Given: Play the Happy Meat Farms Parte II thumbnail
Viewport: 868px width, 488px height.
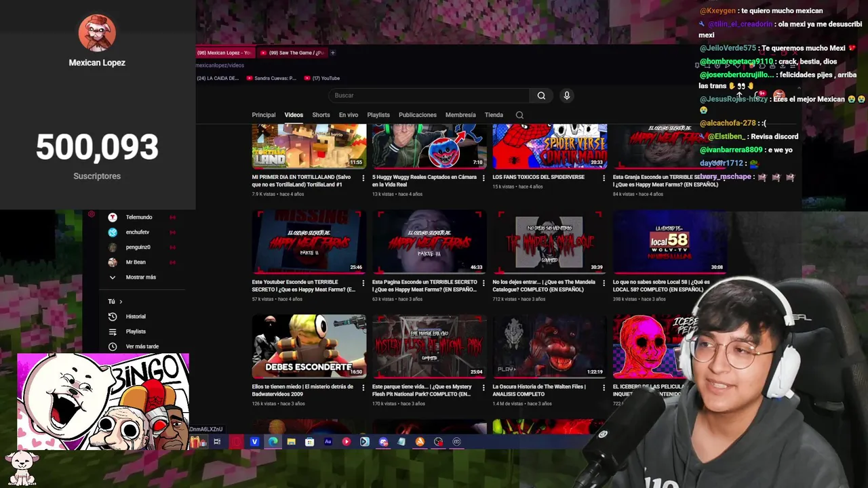Looking at the screenshot, I should 309,241.
